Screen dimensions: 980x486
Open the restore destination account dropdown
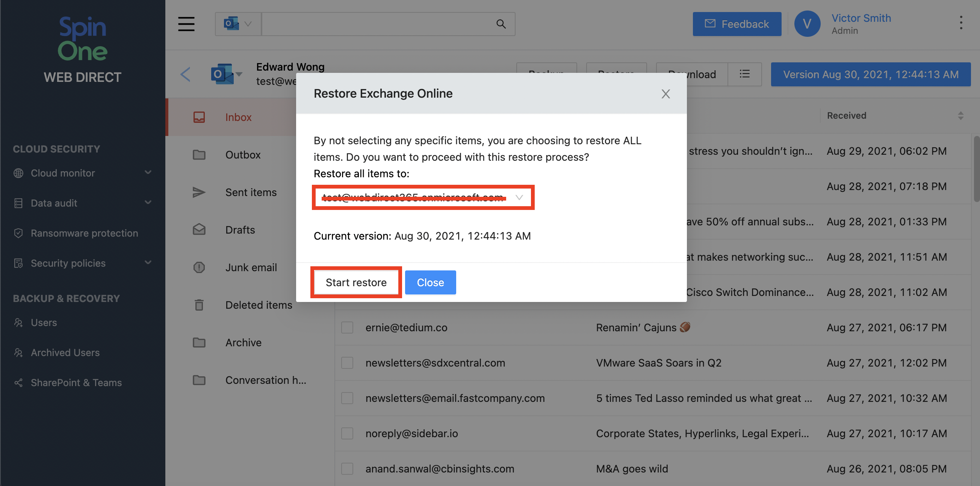click(x=423, y=197)
